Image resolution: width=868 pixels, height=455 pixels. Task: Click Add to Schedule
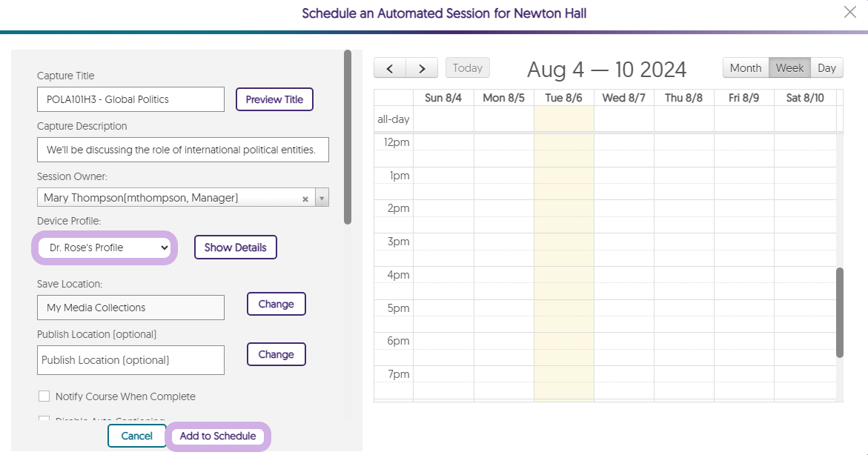click(x=218, y=436)
